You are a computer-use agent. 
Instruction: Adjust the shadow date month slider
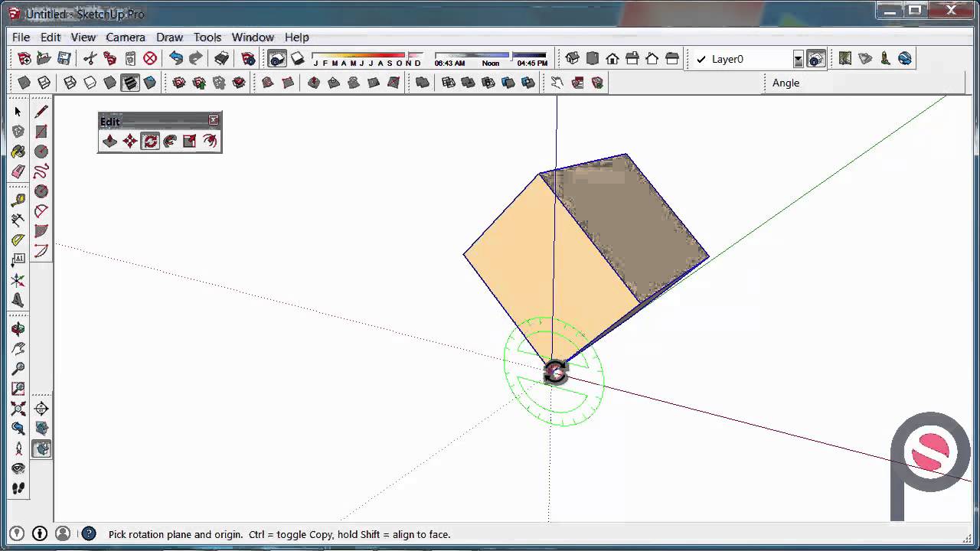(367, 55)
